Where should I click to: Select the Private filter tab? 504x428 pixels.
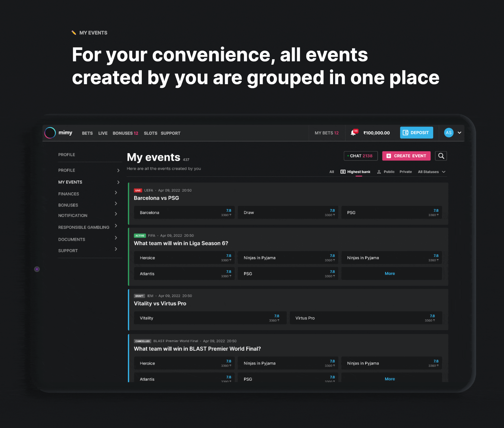406,172
